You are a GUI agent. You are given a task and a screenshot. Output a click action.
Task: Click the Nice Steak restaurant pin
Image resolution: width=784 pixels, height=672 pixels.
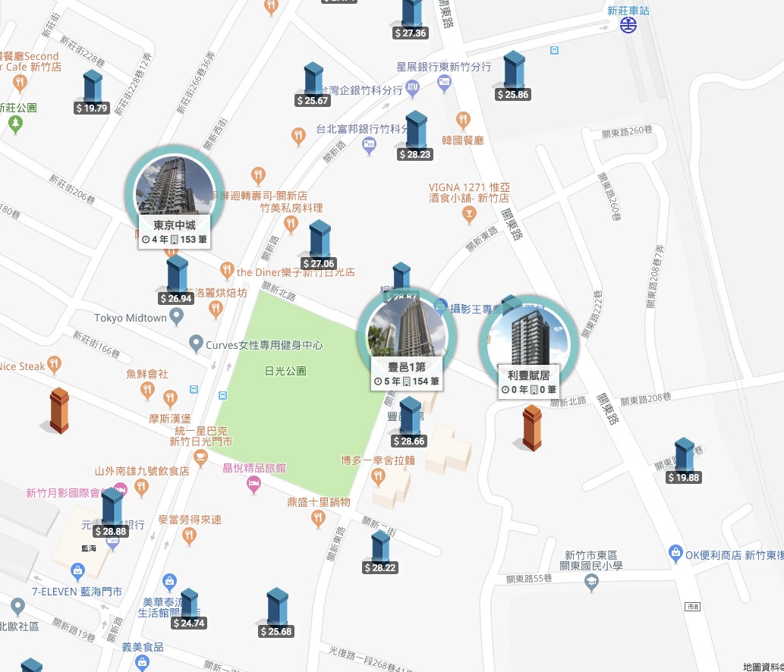(x=54, y=365)
